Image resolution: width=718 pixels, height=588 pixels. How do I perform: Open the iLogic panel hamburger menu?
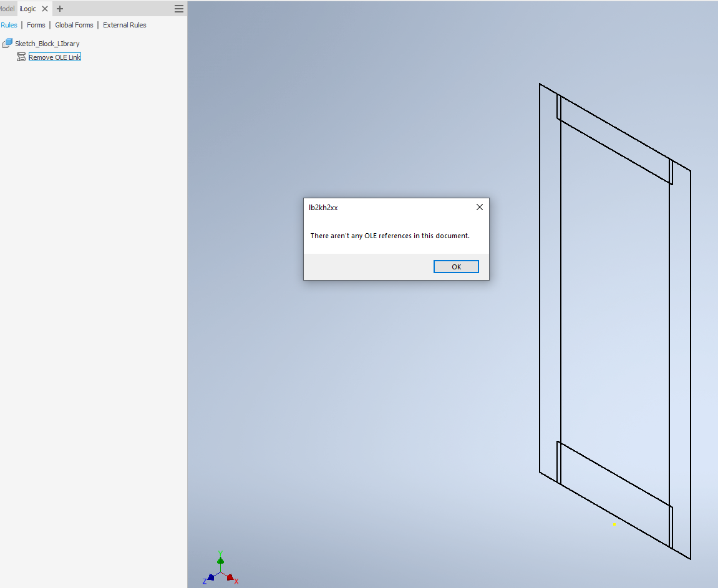pos(179,8)
